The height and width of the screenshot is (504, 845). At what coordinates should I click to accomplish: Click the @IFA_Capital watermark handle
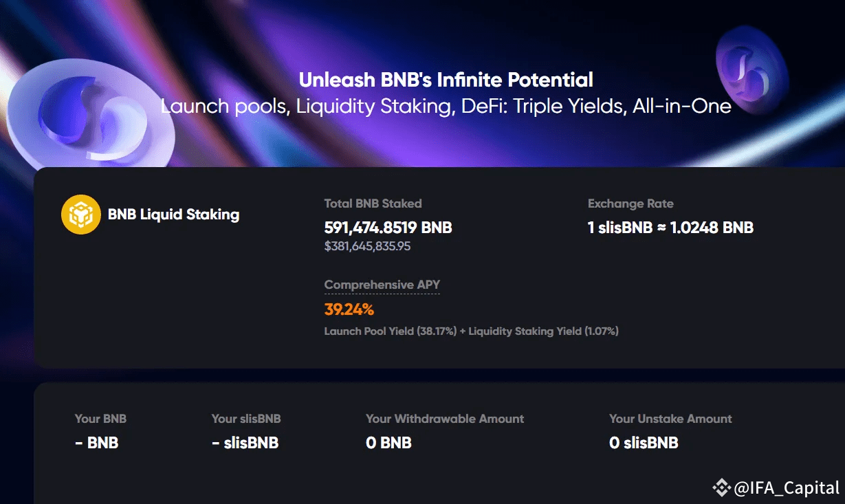pyautogui.click(x=787, y=488)
